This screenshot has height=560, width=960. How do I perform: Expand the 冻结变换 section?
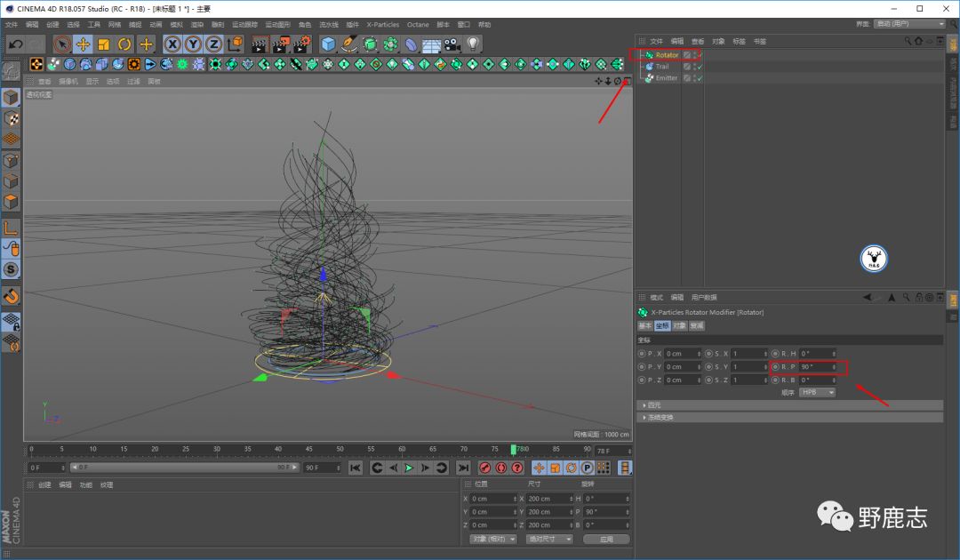[660, 417]
